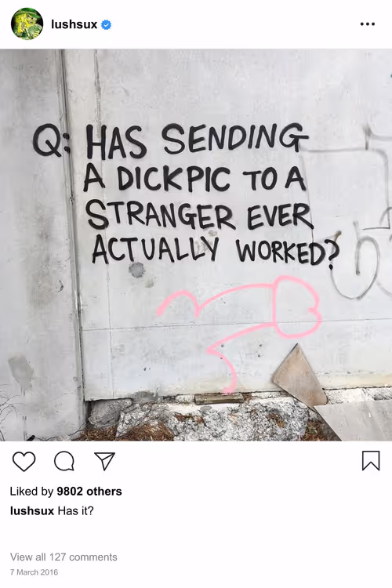Open the lushsux profile avatar
Image resolution: width=392 pixels, height=588 pixels.
click(27, 24)
